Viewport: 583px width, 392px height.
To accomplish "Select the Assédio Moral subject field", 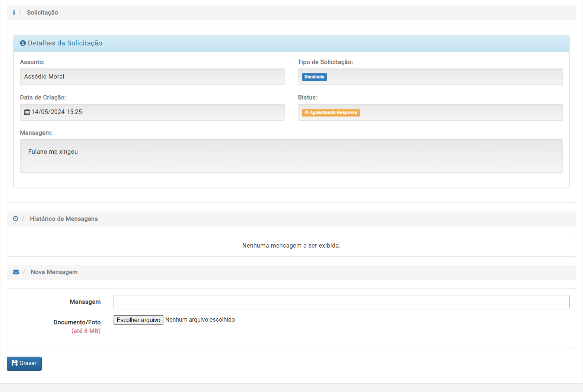I will (152, 77).
